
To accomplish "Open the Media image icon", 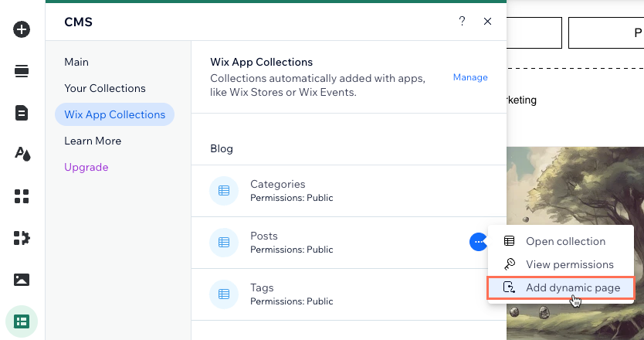I will click(22, 280).
